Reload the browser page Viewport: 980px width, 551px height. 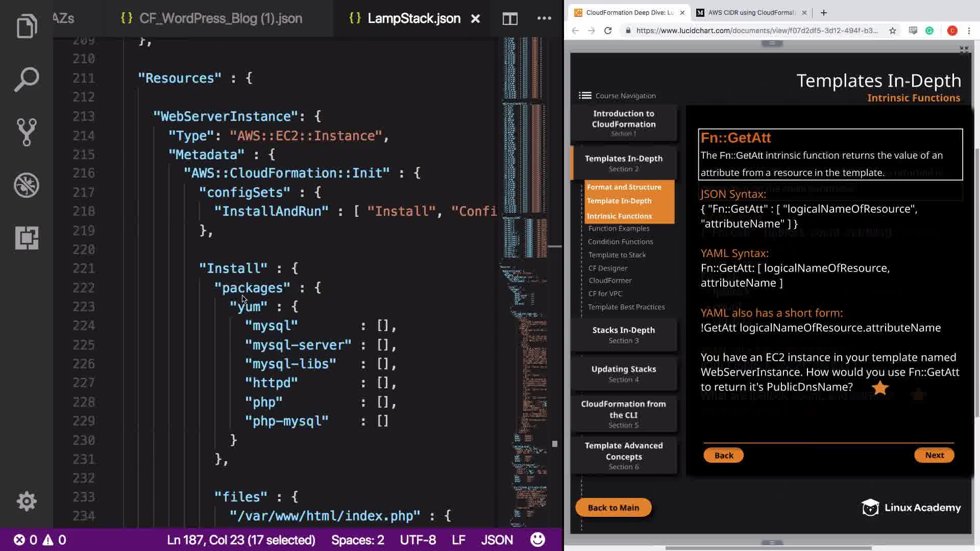click(607, 31)
